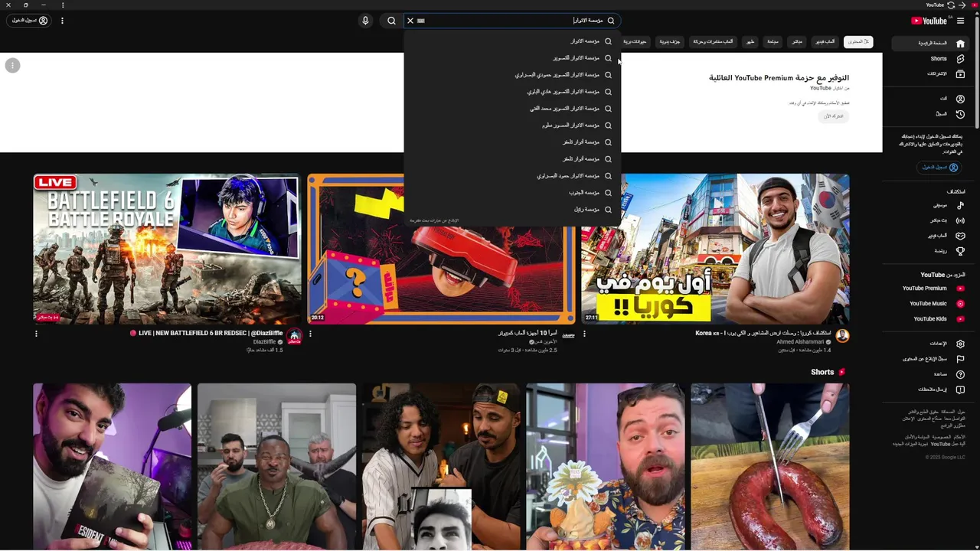Open options menu for Korea video

pos(584,334)
